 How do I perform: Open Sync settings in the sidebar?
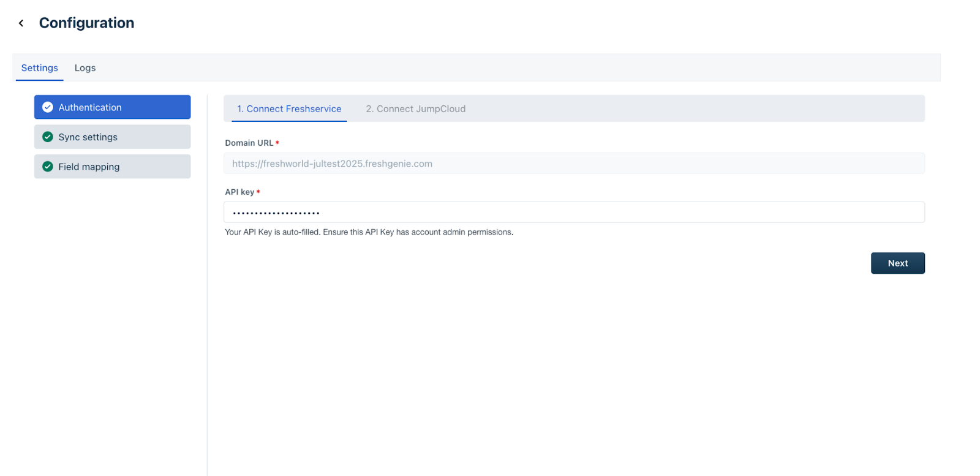coord(112,137)
